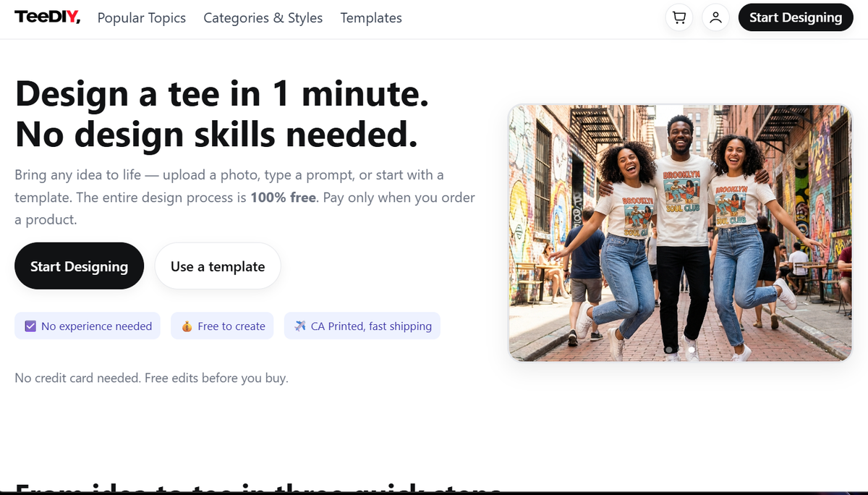The width and height of the screenshot is (868, 495).
Task: Toggle the No experience needed badge
Action: (x=87, y=326)
